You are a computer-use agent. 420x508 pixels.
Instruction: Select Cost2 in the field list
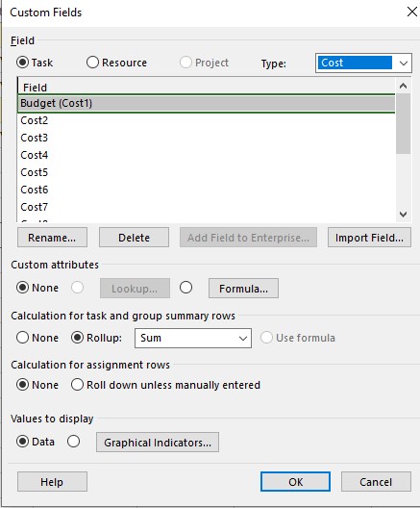pyautogui.click(x=206, y=120)
